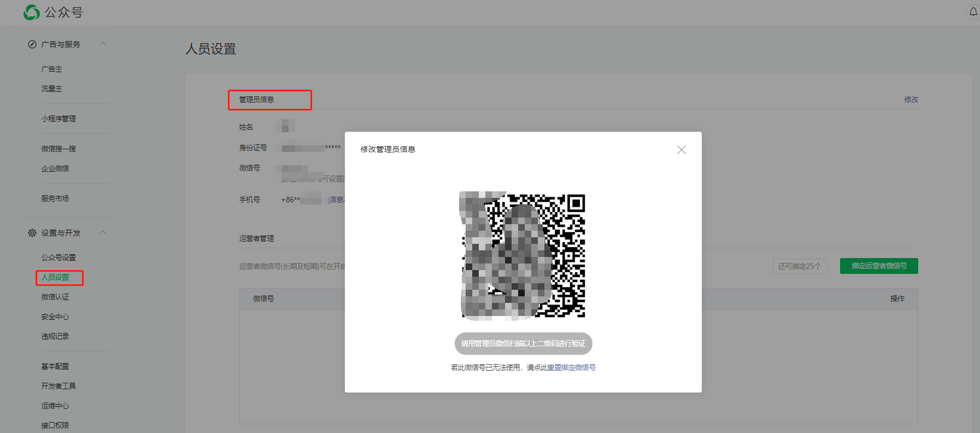Open 微信搜一搜 menu item
Screen dimensions: 980x433
click(x=58, y=149)
